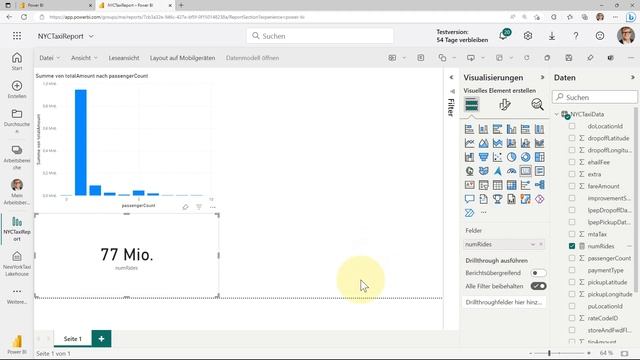The image size is (640, 360).
Task: Click the refresh icon in the toolbar
Action: click(527, 58)
